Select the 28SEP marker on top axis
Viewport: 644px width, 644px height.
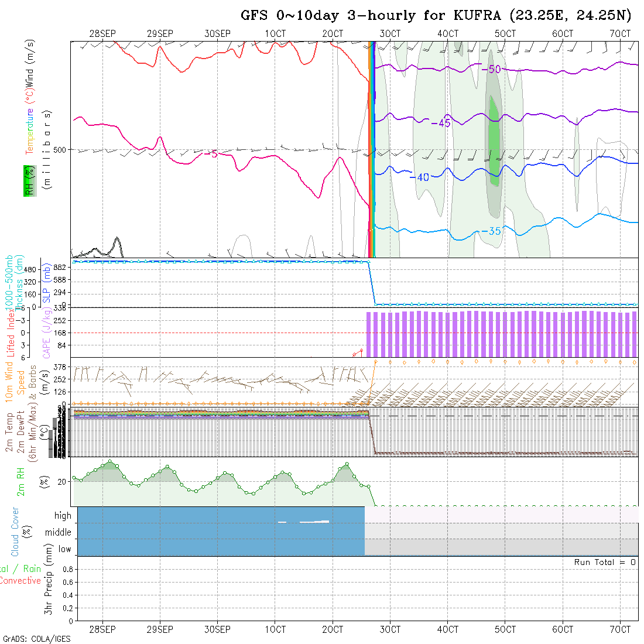tap(103, 34)
